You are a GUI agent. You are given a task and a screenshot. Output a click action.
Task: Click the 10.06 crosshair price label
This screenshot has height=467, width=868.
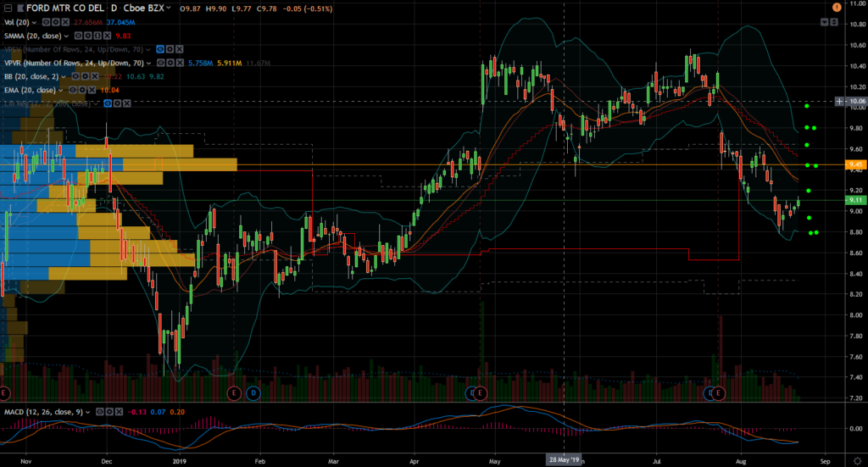click(x=857, y=101)
